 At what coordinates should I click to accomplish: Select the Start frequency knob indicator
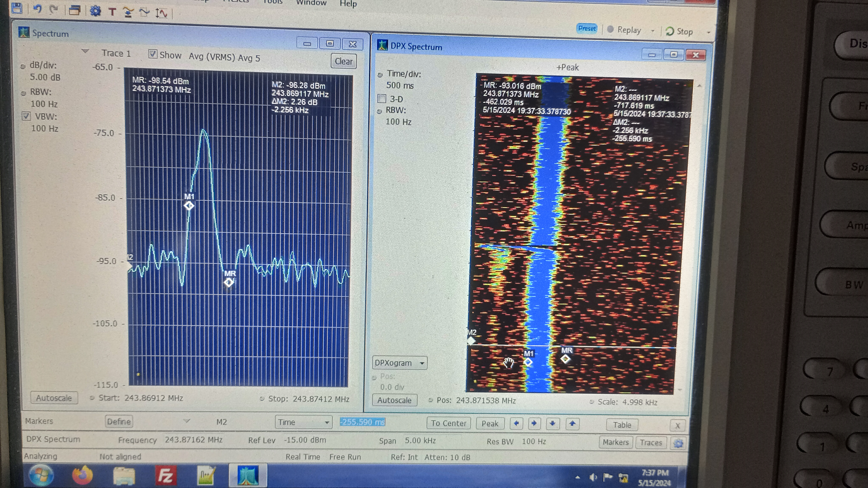click(x=92, y=398)
